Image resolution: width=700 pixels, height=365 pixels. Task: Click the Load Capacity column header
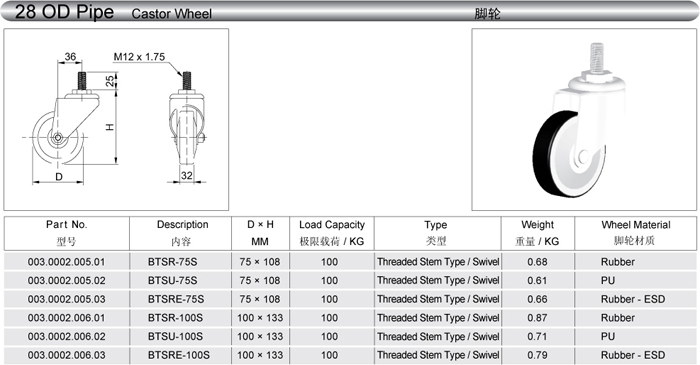pos(332,233)
